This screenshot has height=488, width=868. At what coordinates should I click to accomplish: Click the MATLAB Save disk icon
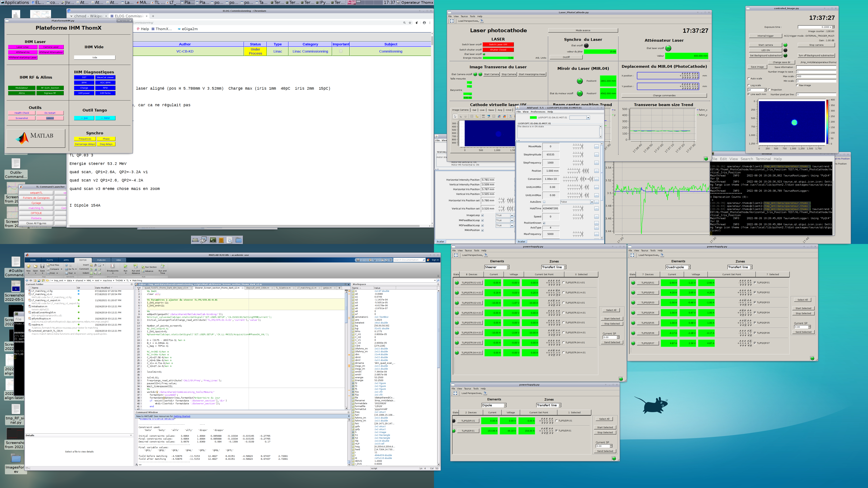[42, 266]
